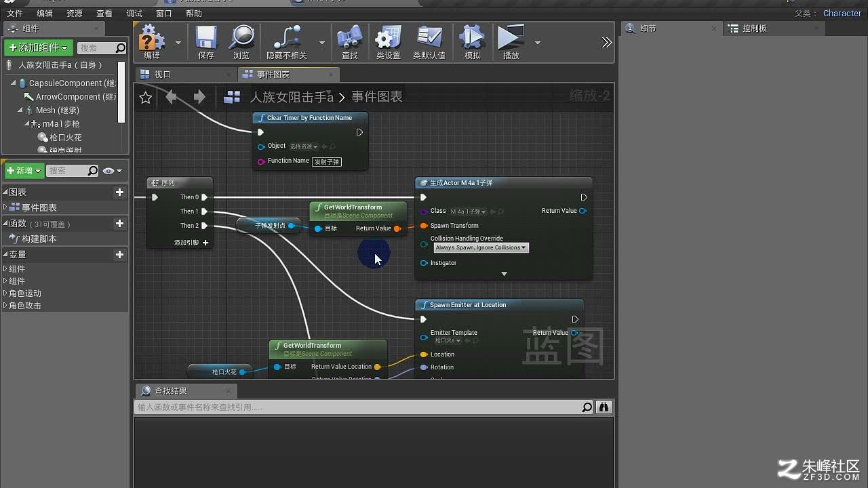This screenshot has height=488, width=868.
Task: Open the 窗口 menu
Action: click(x=164, y=14)
